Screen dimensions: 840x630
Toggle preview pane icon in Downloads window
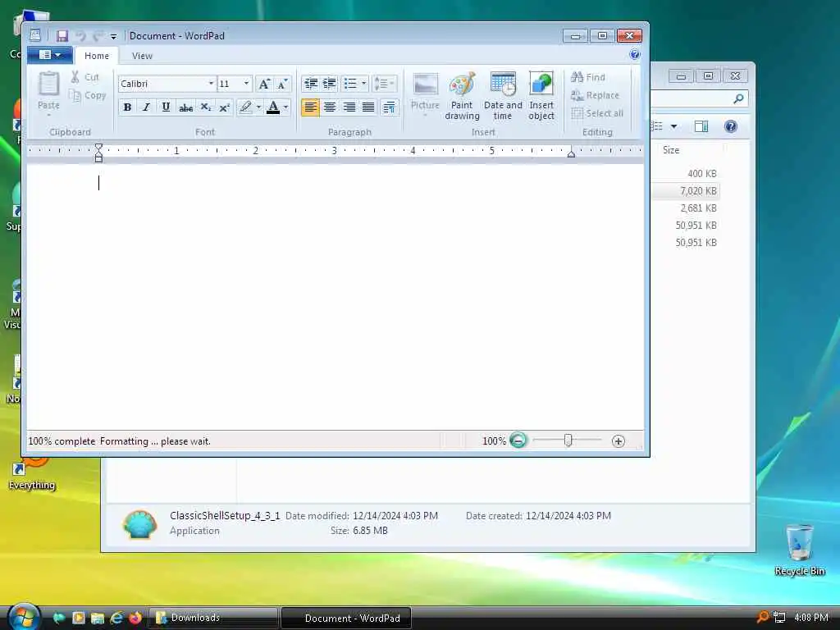tap(701, 126)
